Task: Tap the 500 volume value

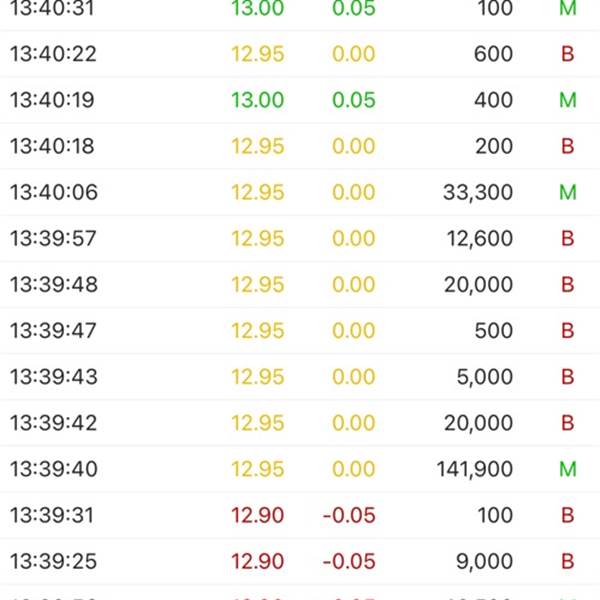Action: point(494,331)
